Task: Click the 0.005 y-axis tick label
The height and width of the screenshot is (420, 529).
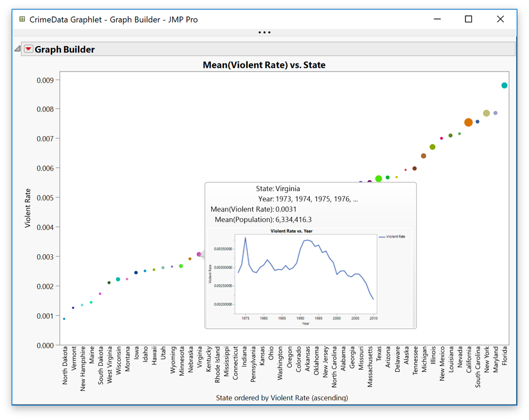Action: 45,198
